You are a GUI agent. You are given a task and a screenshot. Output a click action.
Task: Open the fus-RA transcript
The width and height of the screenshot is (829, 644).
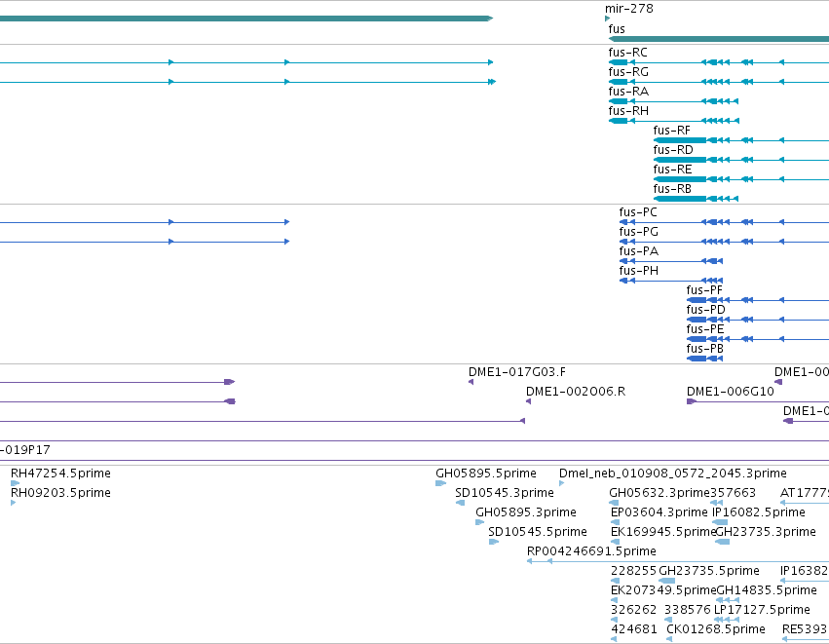[x=628, y=92]
